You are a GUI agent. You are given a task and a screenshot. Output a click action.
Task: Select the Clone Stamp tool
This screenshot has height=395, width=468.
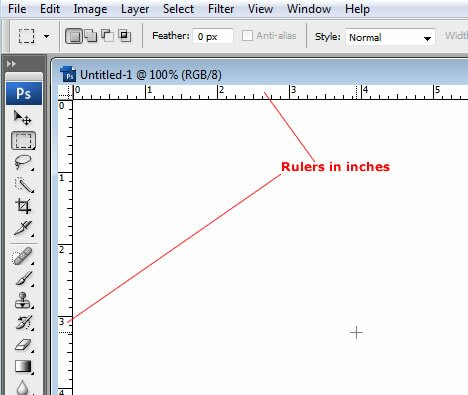23,301
